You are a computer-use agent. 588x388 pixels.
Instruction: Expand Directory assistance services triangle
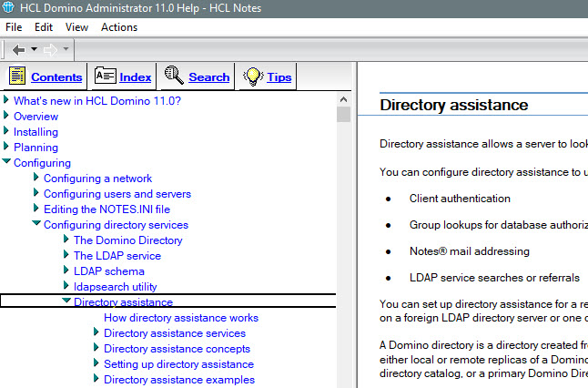(x=96, y=332)
